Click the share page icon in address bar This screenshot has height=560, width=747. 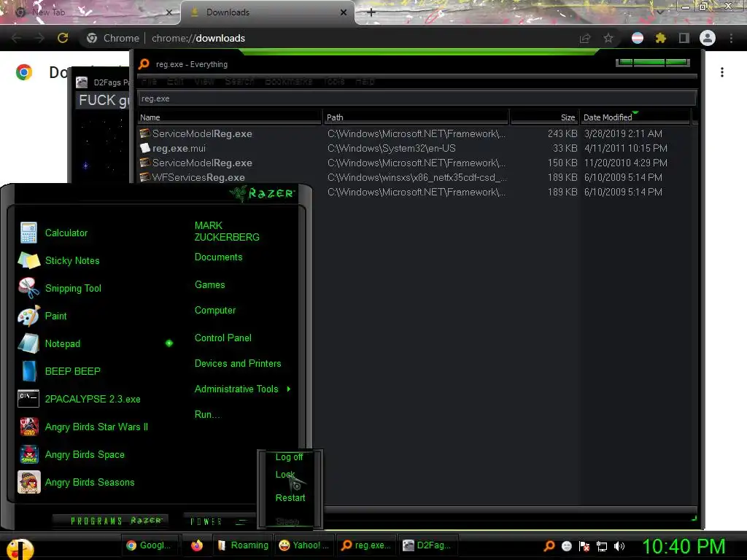click(x=585, y=38)
